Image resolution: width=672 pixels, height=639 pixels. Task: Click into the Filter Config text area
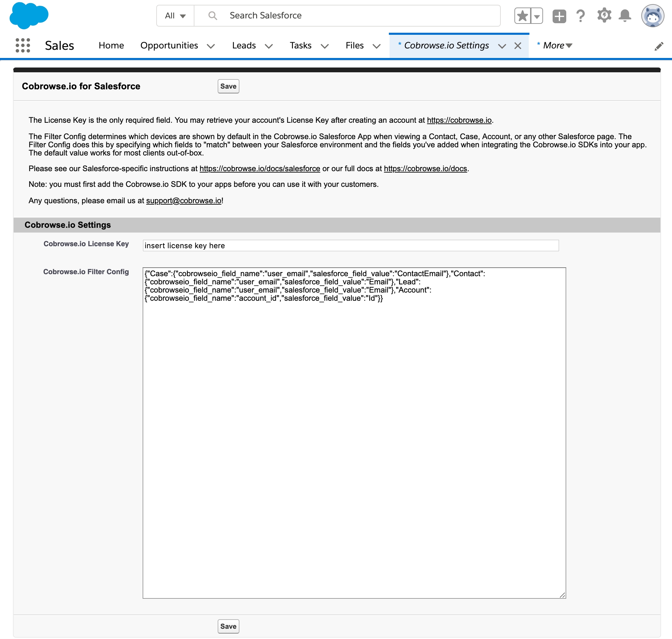pyautogui.click(x=354, y=433)
